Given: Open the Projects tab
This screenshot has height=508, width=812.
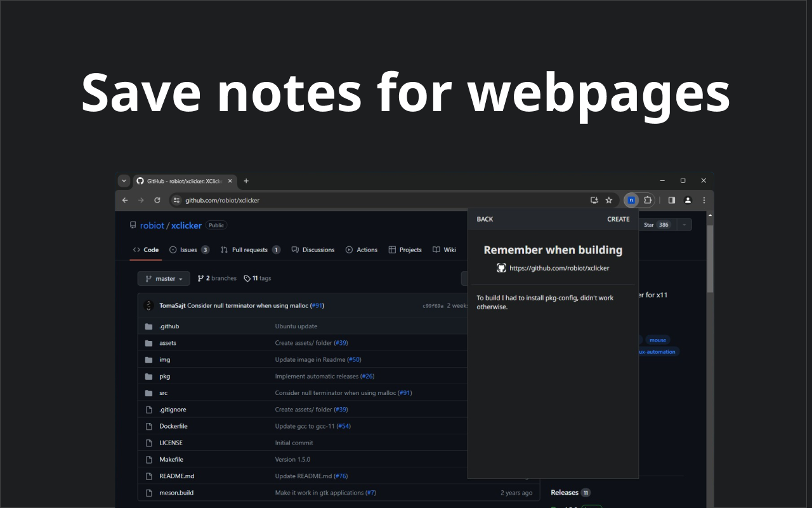Looking at the screenshot, I should click(x=405, y=250).
